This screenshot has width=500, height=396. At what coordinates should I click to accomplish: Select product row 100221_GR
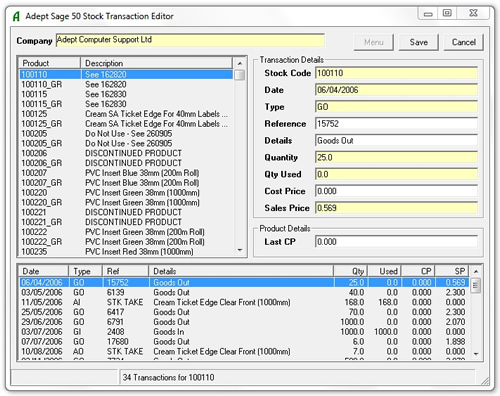[126, 222]
